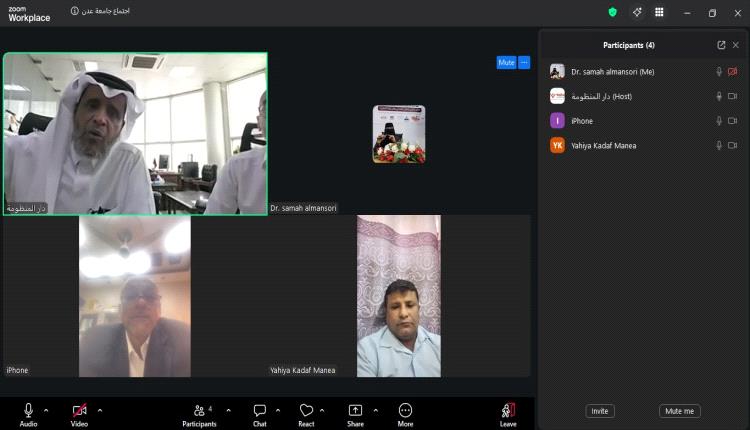
Task: Open the AI Companion sparkle icon
Action: [636, 12]
